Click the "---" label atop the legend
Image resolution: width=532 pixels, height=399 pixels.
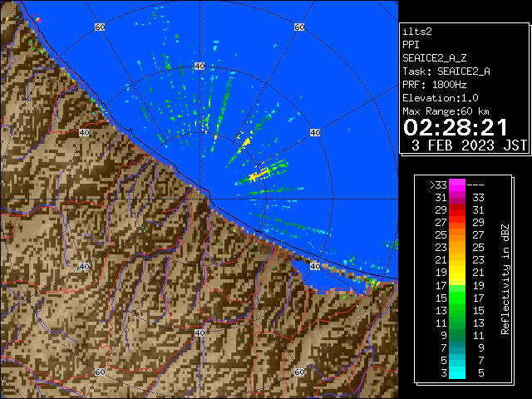coord(475,185)
